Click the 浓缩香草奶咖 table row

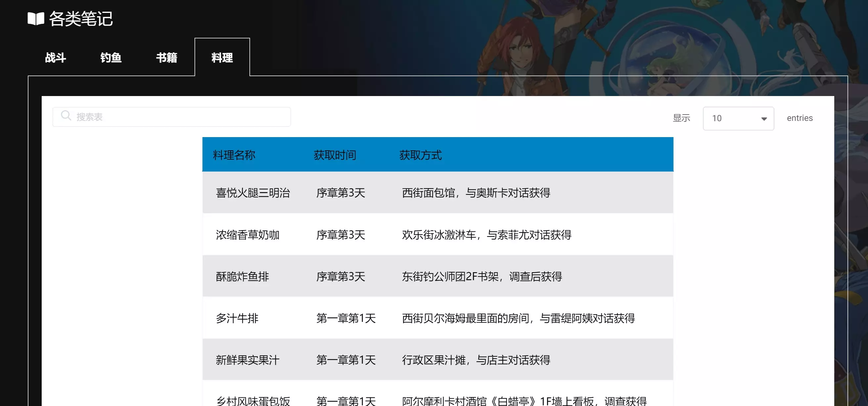pos(248,235)
